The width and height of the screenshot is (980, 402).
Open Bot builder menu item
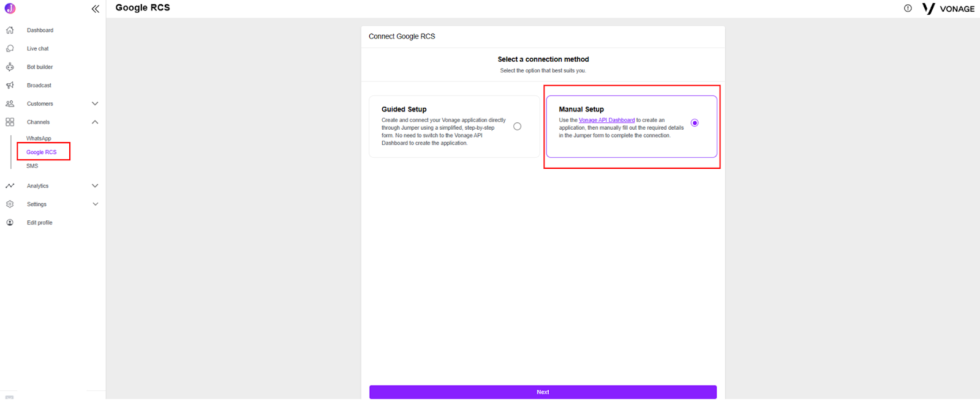(x=40, y=67)
